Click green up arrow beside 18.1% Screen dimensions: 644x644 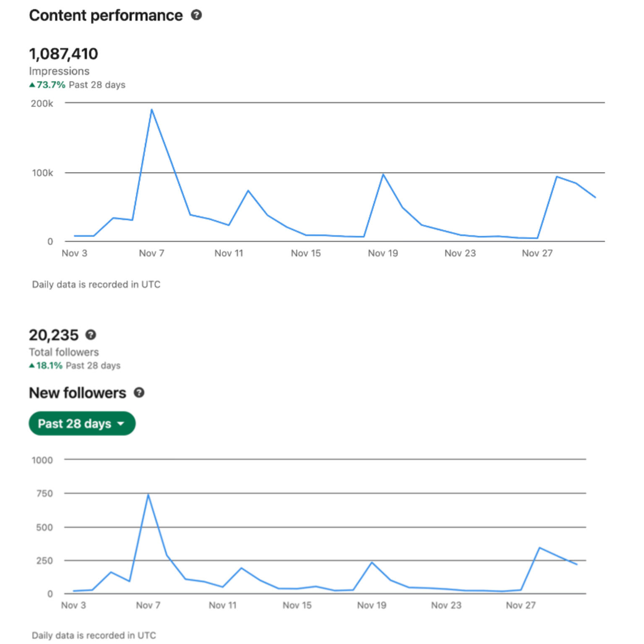point(32,365)
